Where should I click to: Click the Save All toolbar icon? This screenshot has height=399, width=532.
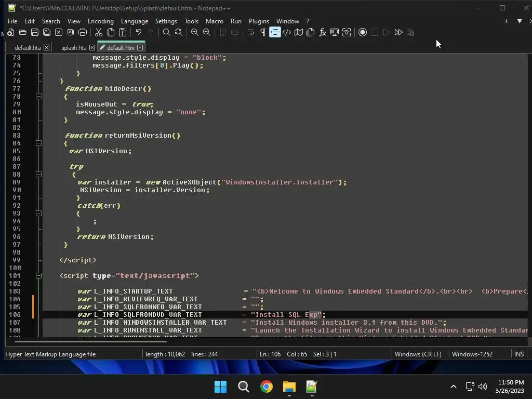[x=46, y=32]
